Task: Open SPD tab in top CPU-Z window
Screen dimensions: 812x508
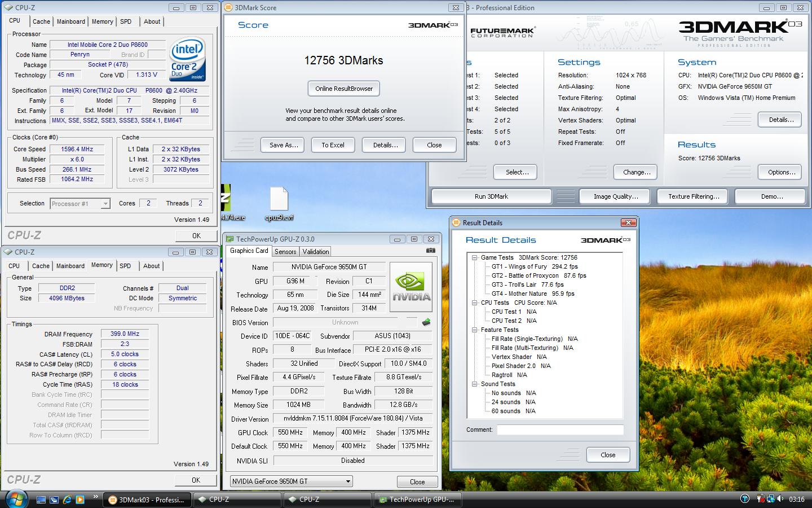Action: pos(126,21)
